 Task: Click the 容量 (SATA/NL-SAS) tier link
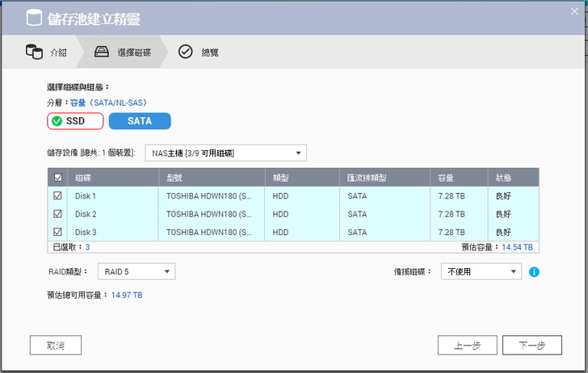pyautogui.click(x=107, y=103)
